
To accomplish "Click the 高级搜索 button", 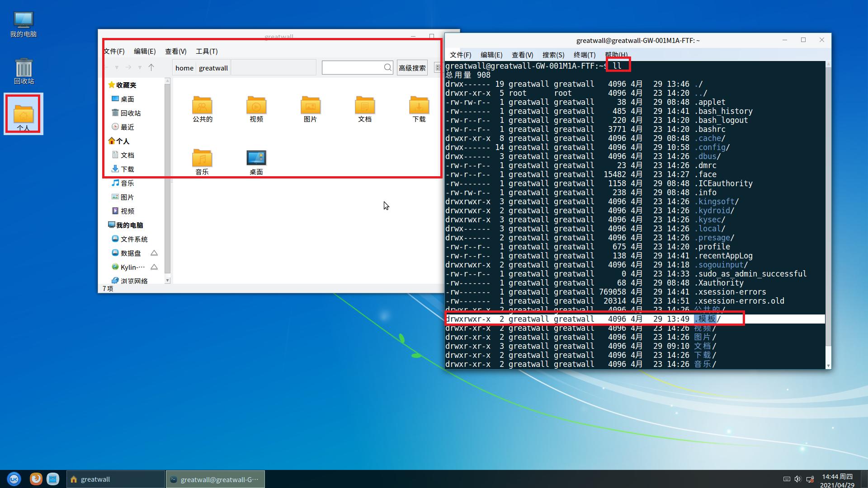I will click(412, 68).
